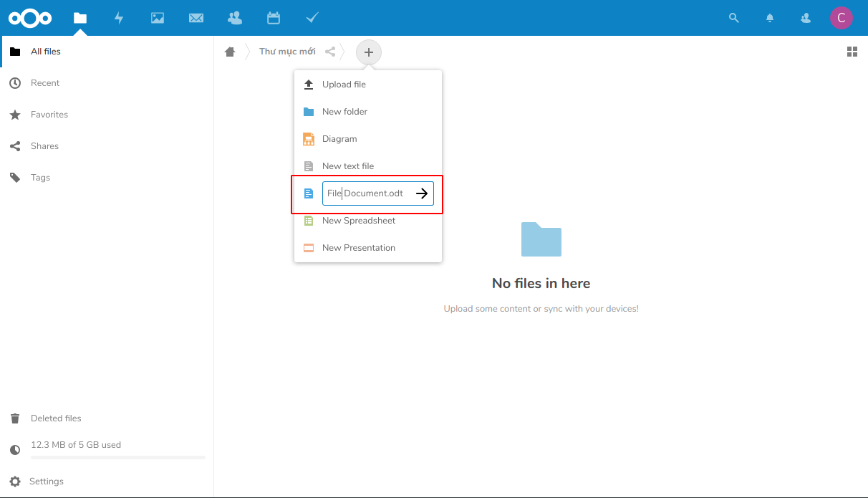Open the Activity lightning icon
Screen dimensions: 868x498
(x=119, y=18)
